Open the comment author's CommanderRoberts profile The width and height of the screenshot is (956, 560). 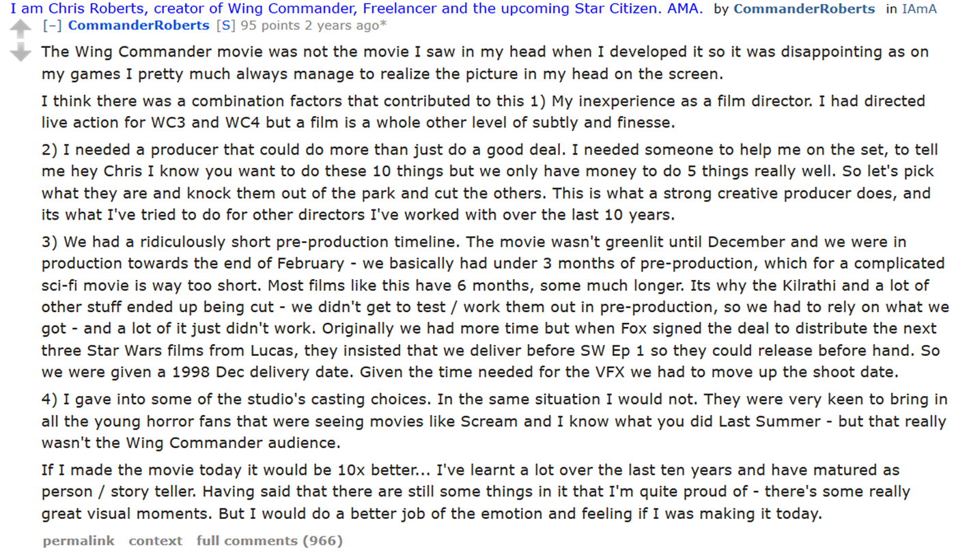pos(139,26)
